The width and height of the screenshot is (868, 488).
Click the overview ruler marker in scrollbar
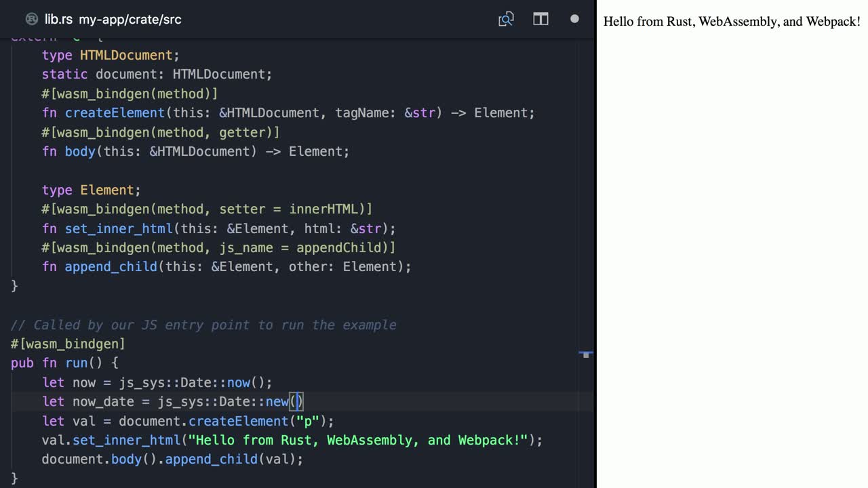tap(585, 354)
